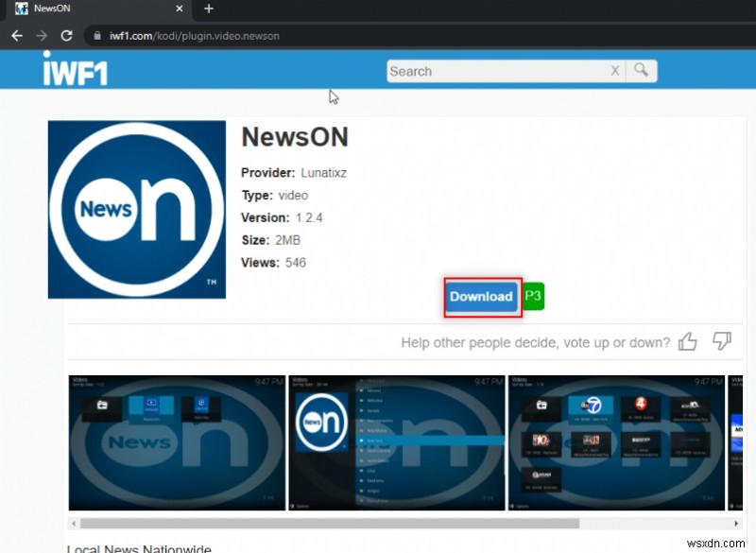The image size is (756, 553).
Task: Click the browser forward arrow
Action: pyautogui.click(x=42, y=36)
